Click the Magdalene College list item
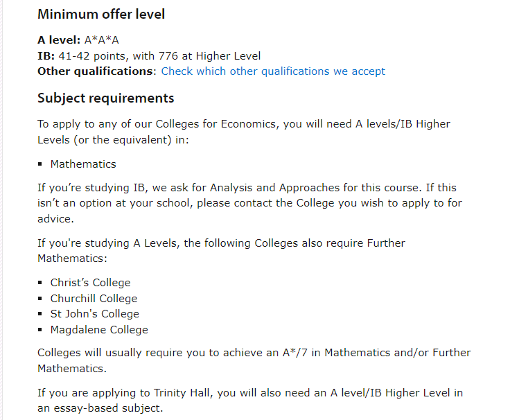 (99, 330)
